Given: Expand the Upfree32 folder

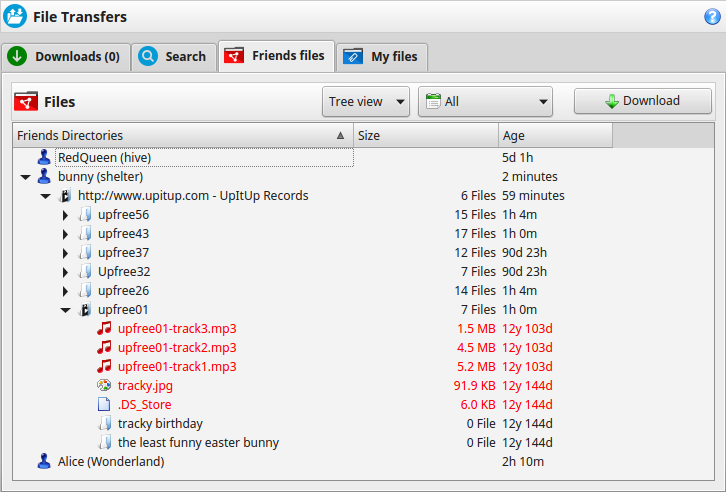Looking at the screenshot, I should 65,272.
